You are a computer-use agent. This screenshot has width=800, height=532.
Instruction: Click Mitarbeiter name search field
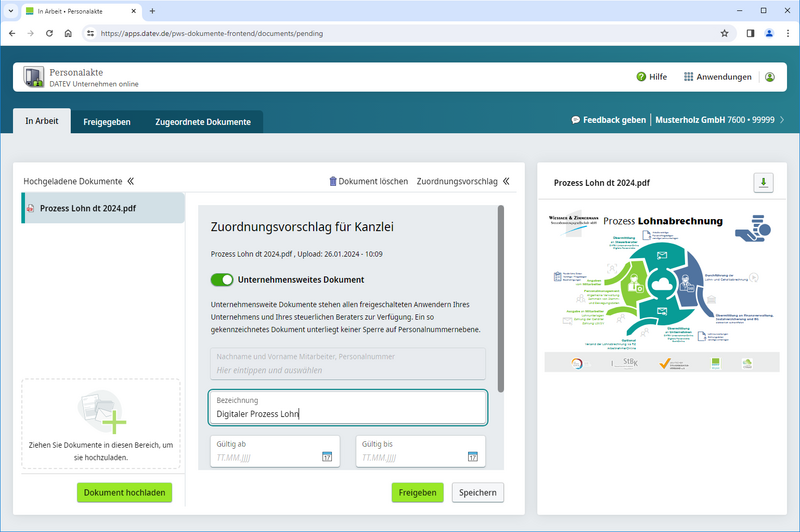point(348,364)
